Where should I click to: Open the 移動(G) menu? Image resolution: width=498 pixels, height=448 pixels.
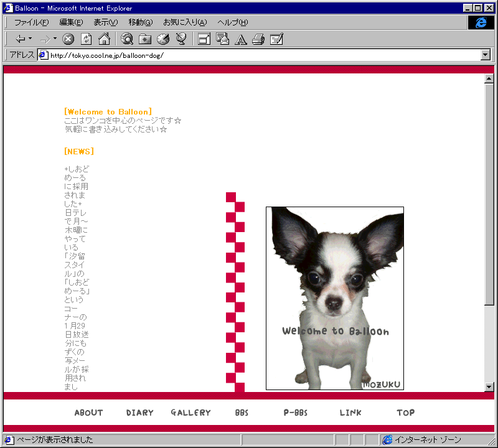tap(141, 22)
